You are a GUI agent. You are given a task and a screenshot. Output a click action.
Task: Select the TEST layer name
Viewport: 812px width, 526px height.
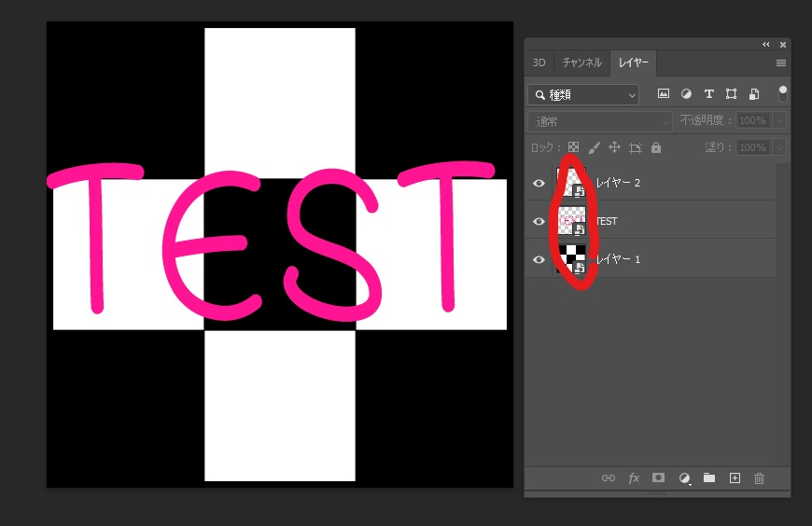pyautogui.click(x=607, y=221)
